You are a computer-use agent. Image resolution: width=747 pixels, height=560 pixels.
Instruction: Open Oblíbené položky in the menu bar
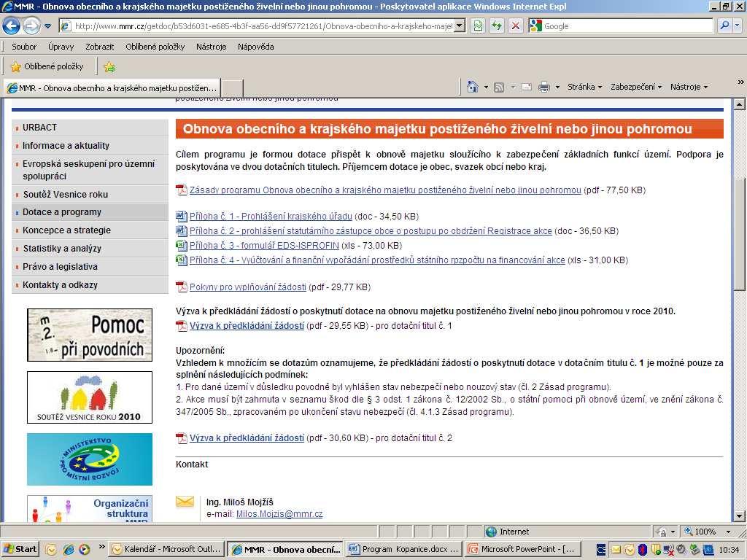click(x=155, y=47)
